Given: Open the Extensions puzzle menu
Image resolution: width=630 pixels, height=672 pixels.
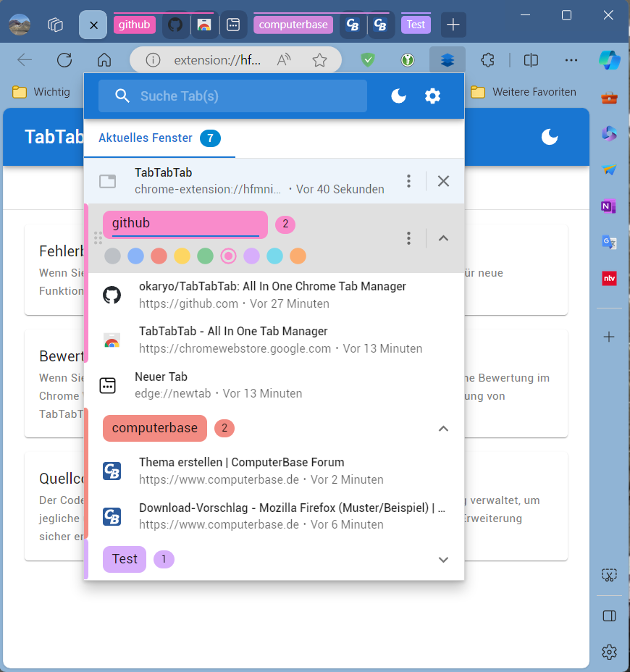Looking at the screenshot, I should (487, 60).
